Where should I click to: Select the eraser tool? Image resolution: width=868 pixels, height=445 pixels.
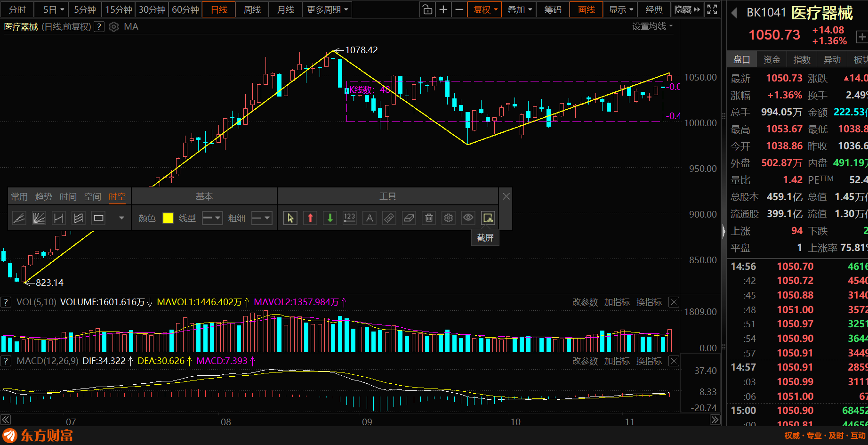tap(409, 218)
